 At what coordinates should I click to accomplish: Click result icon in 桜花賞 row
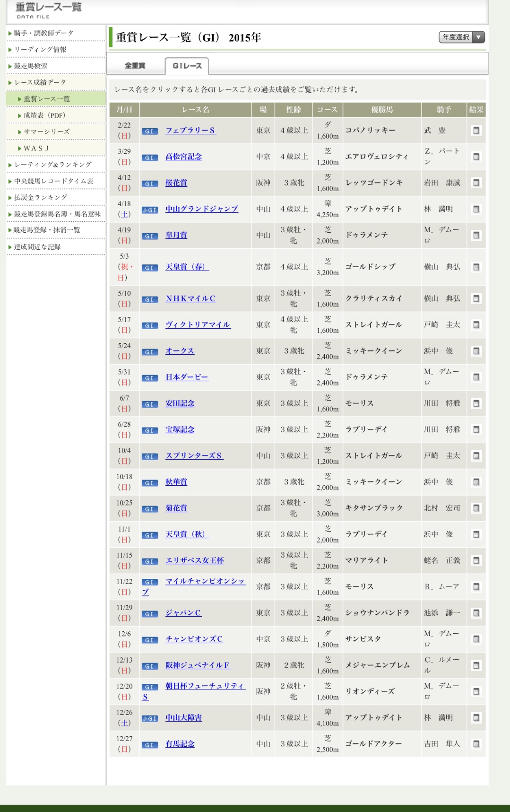pos(476,183)
